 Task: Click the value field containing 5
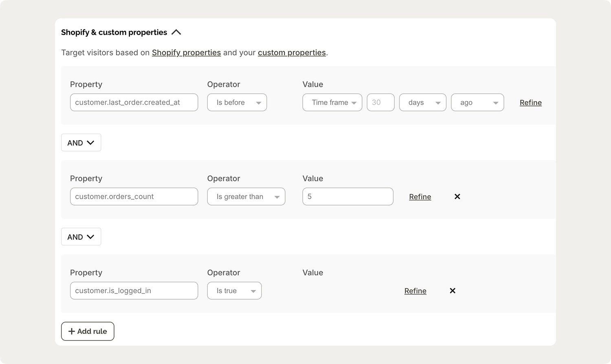(x=348, y=197)
